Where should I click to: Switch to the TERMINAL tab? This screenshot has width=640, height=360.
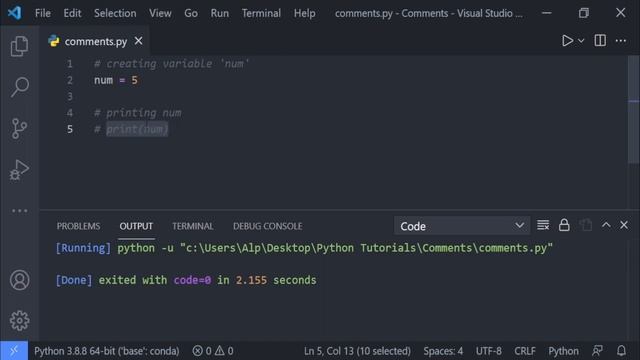pos(193,226)
